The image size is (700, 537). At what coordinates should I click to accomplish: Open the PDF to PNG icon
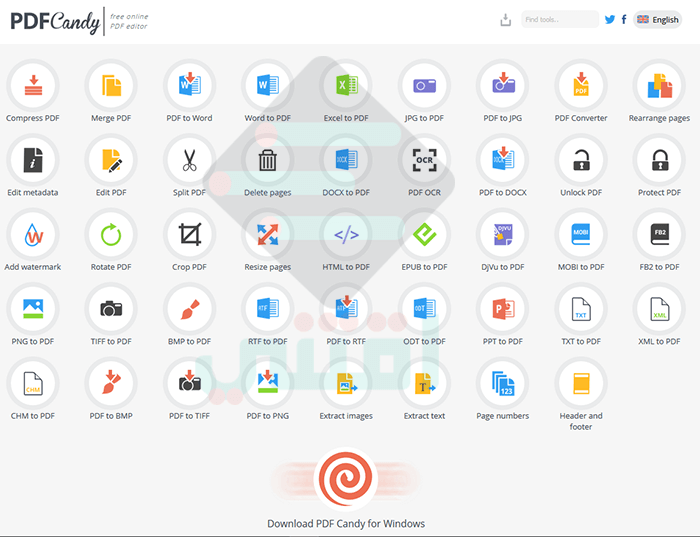pyautogui.click(x=268, y=383)
